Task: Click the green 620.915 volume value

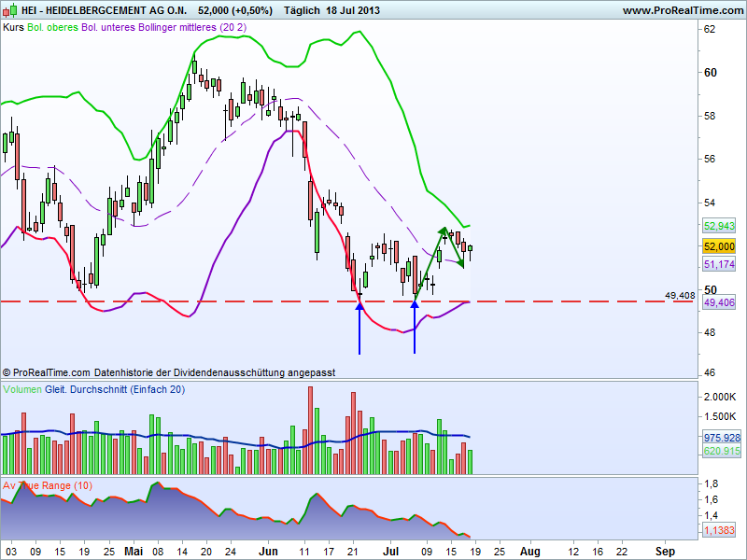Action: coord(722,451)
